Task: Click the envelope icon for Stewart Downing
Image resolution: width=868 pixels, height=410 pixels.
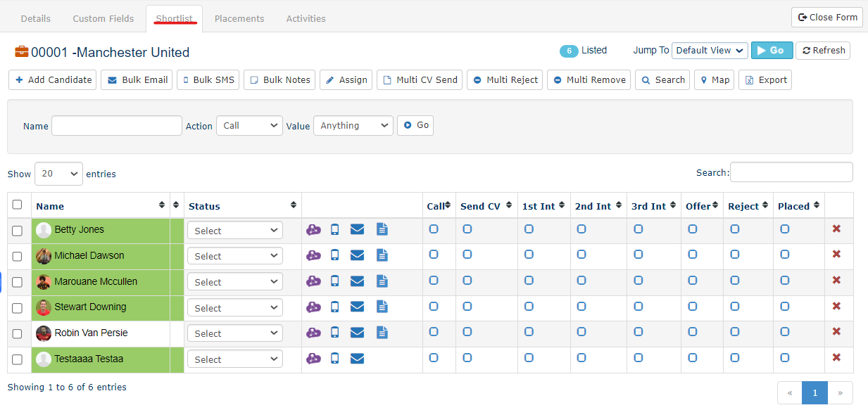Action: [x=357, y=307]
